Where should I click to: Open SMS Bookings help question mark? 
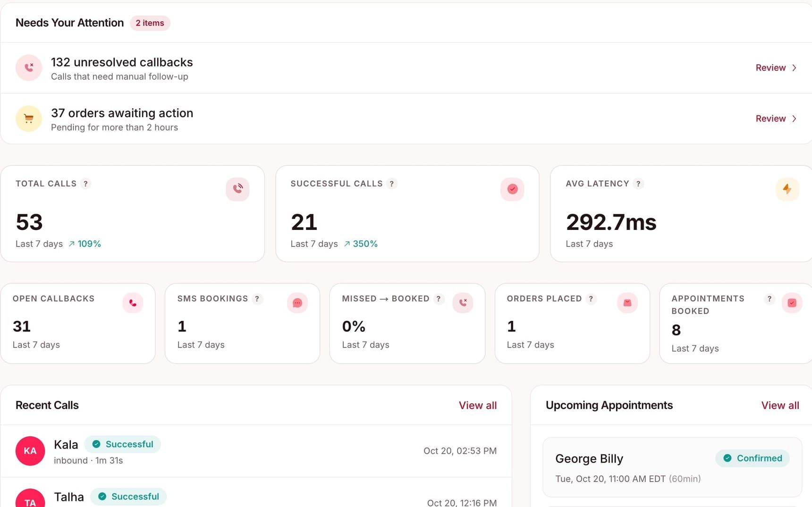(257, 299)
